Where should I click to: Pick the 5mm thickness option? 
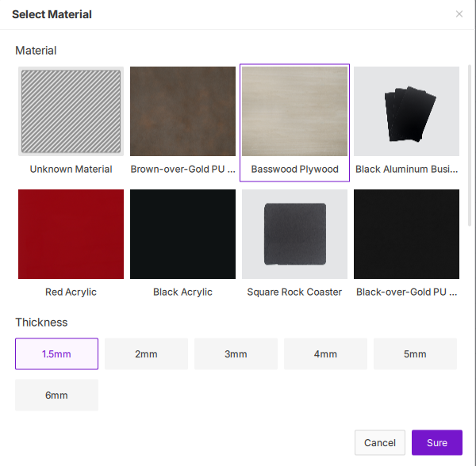tap(415, 354)
